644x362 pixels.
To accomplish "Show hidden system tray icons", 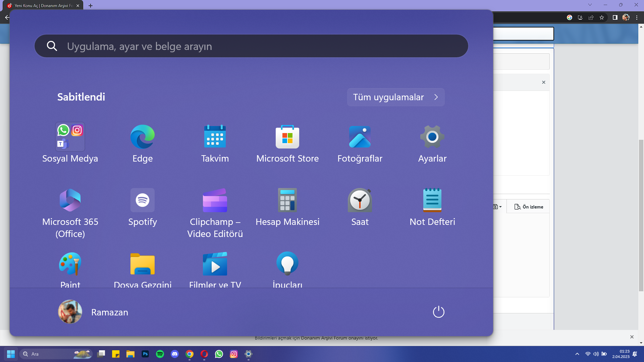I will click(577, 354).
